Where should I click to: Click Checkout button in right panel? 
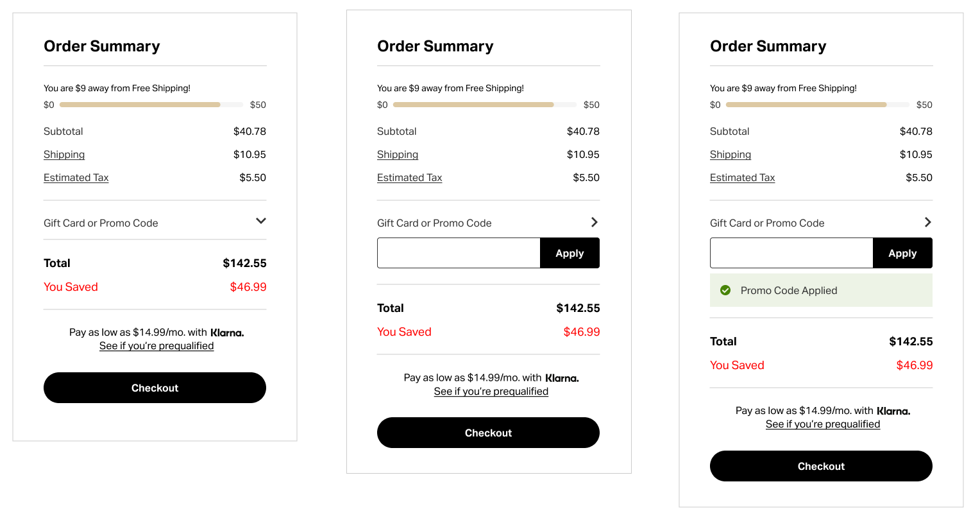821,466
